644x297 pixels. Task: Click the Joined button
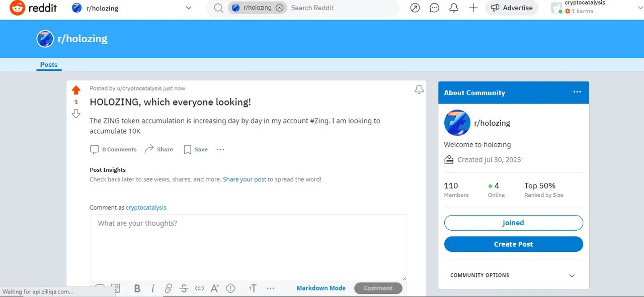point(514,223)
